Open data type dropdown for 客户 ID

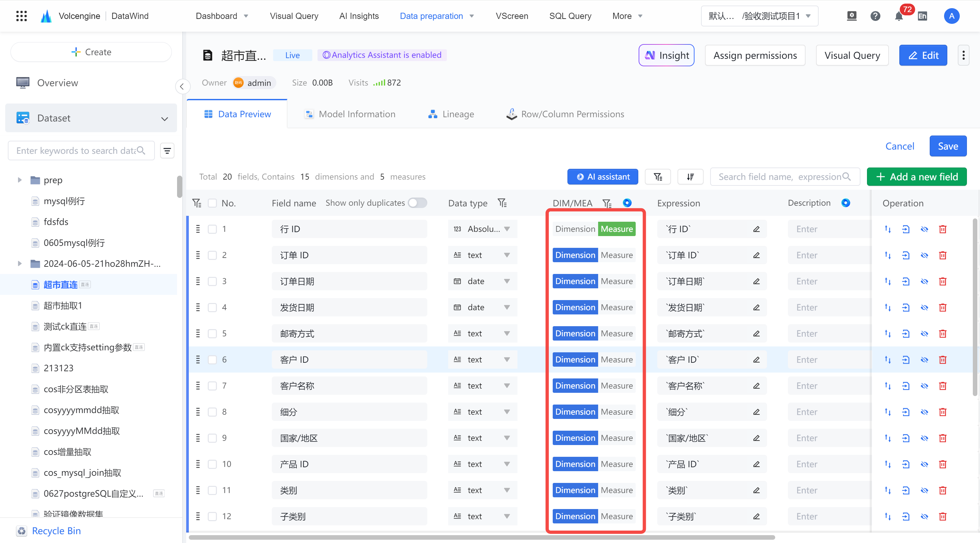[482, 360]
